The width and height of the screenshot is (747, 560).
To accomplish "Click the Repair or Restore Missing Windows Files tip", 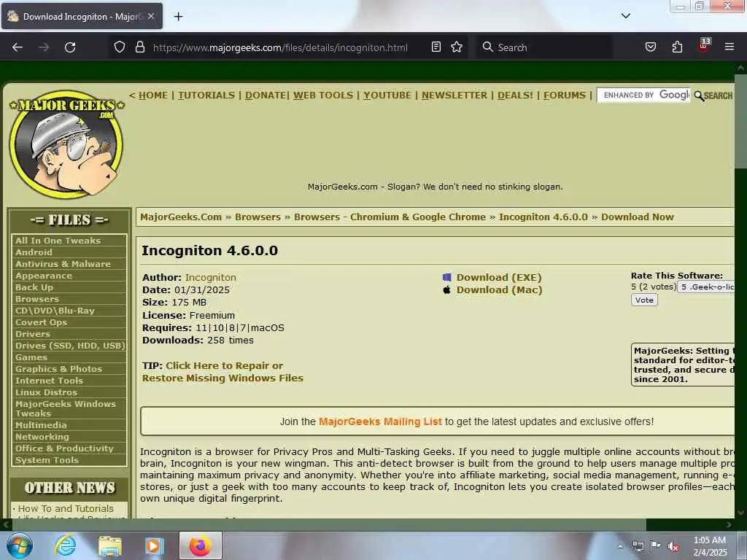I will (x=222, y=372).
